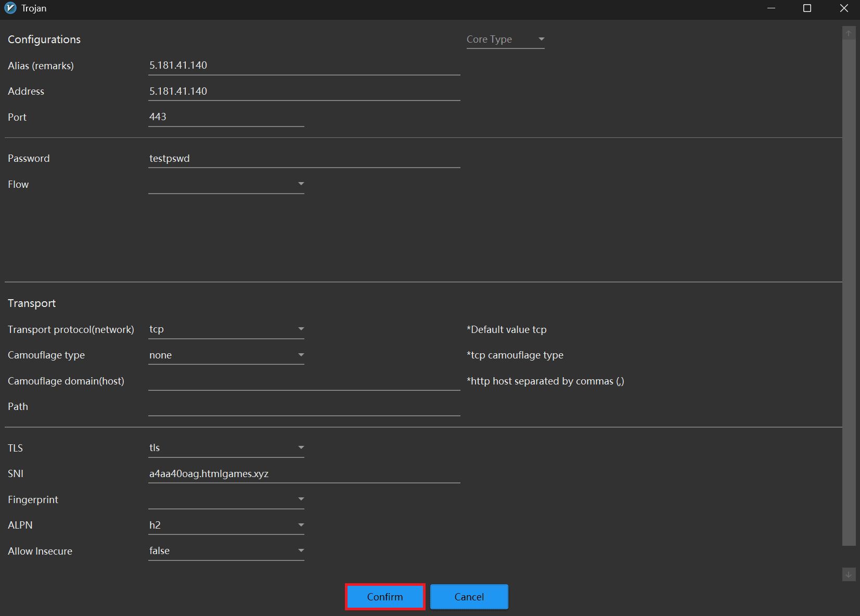Click the Password field containing testpswd

click(304, 158)
